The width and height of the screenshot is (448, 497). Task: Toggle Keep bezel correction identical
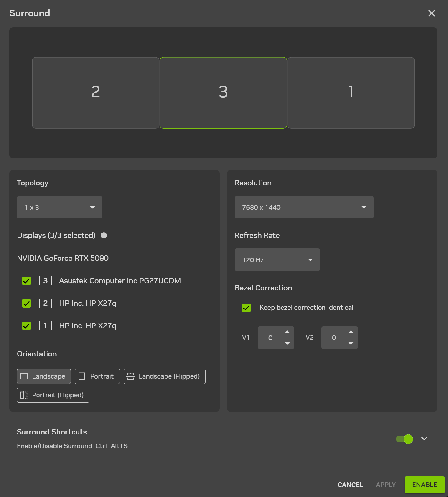tap(247, 308)
